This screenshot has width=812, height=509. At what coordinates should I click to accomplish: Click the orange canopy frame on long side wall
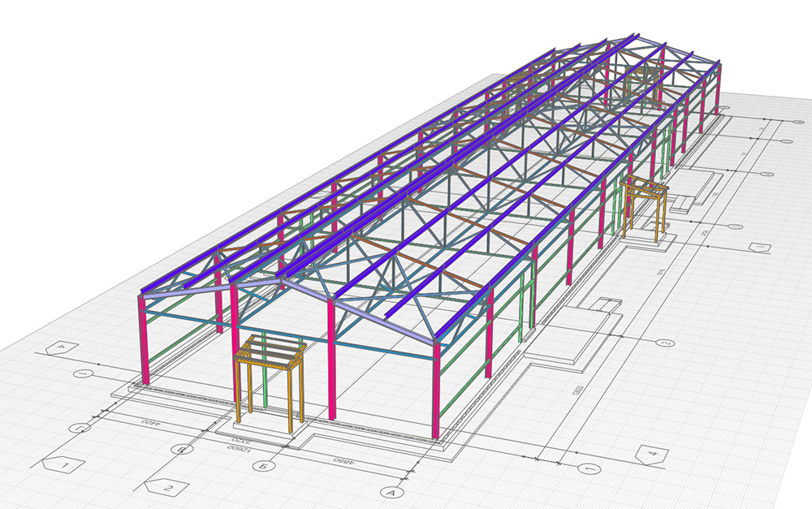pyautogui.click(x=645, y=208)
